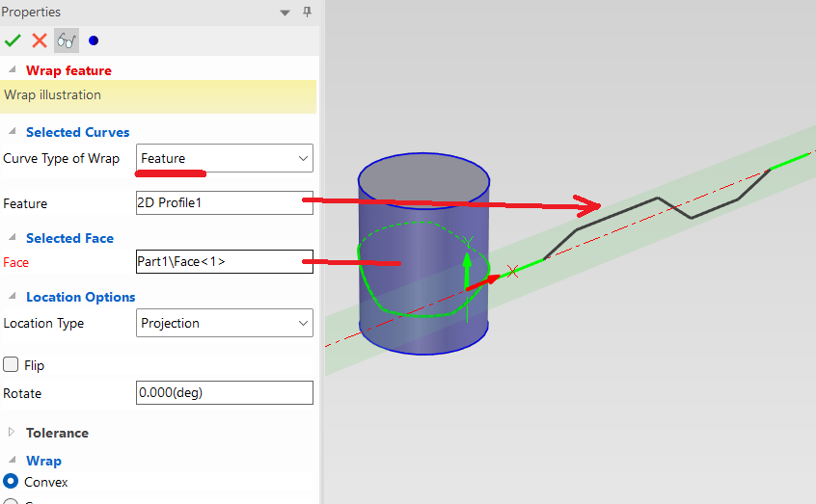Collapse the Selected Face section
The image size is (816, 504).
pyautogui.click(x=12, y=238)
